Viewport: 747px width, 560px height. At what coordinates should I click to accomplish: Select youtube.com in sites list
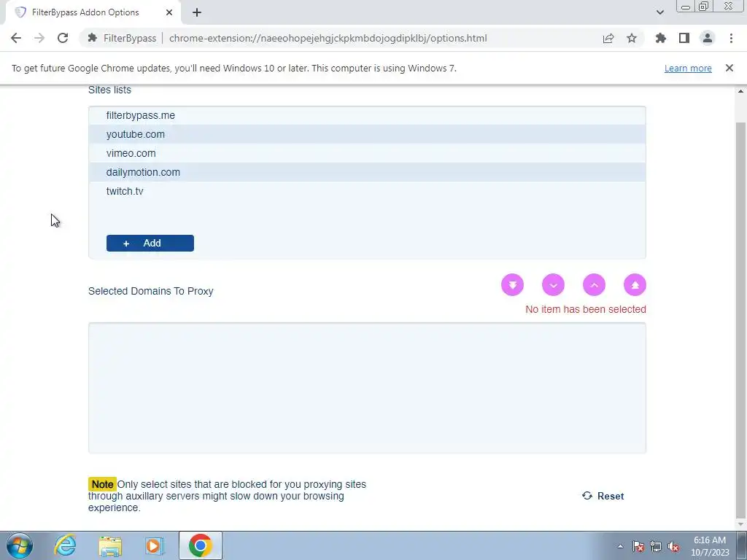click(x=367, y=134)
